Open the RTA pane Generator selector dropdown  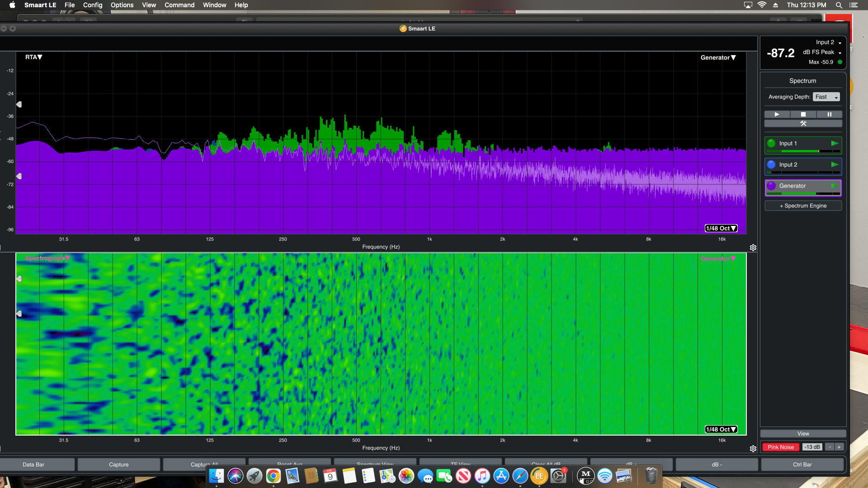[718, 57]
